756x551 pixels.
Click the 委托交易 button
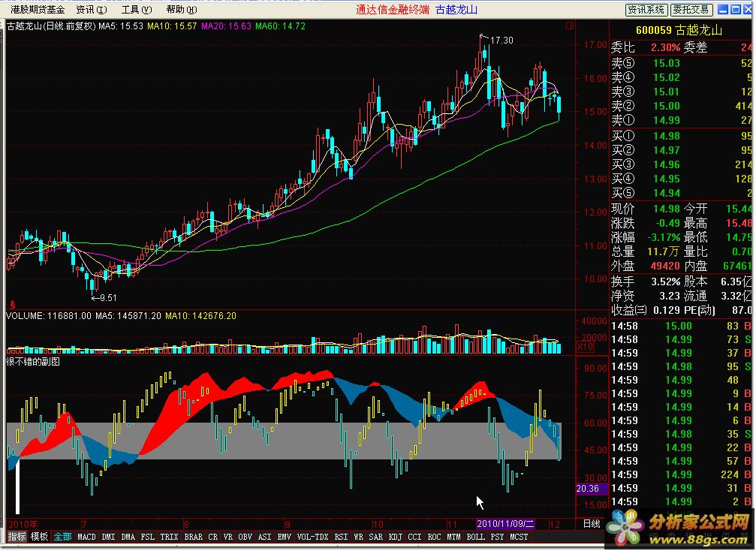coord(691,10)
